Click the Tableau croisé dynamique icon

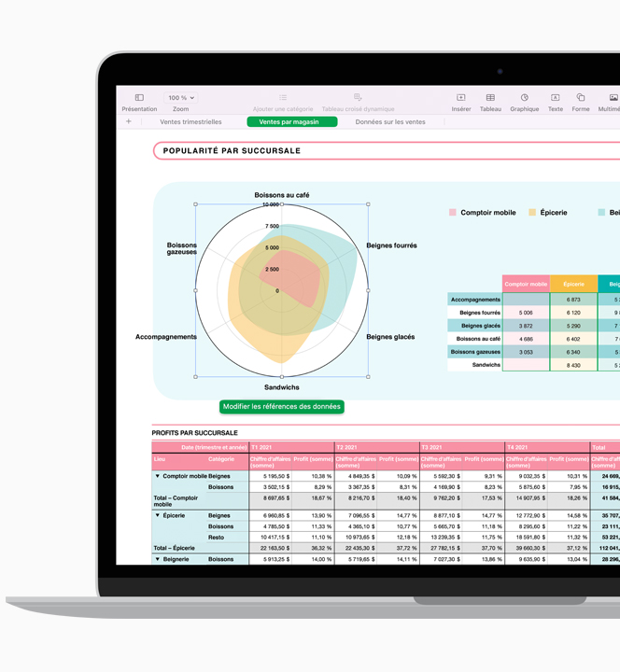click(x=358, y=98)
